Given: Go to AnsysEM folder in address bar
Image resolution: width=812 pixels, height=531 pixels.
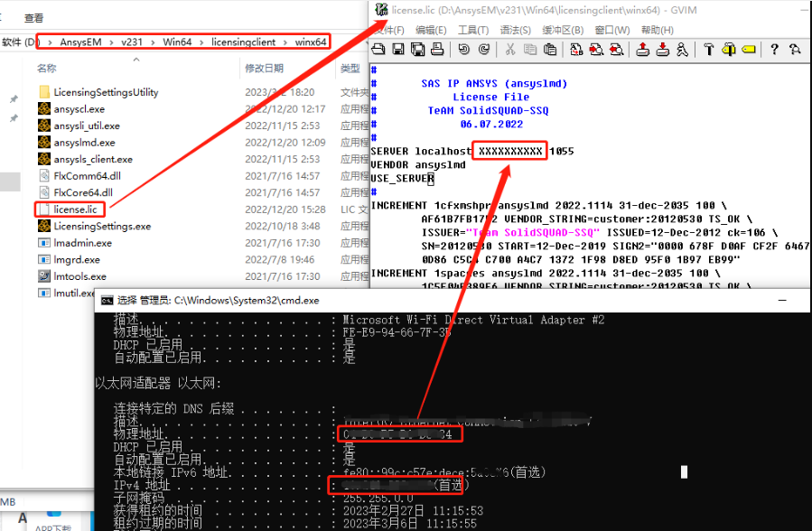Looking at the screenshot, I should (80, 42).
